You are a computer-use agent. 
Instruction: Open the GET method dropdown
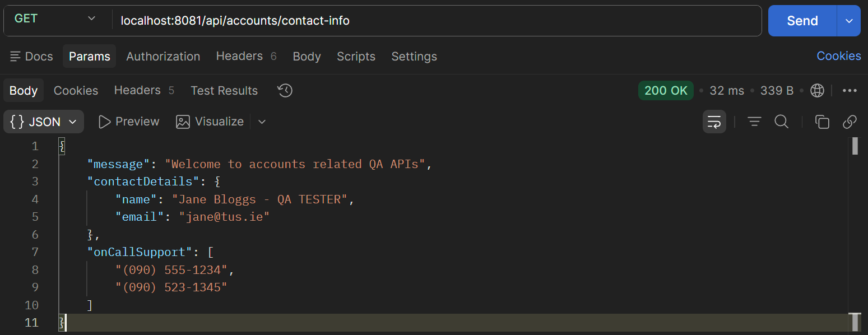pyautogui.click(x=54, y=19)
